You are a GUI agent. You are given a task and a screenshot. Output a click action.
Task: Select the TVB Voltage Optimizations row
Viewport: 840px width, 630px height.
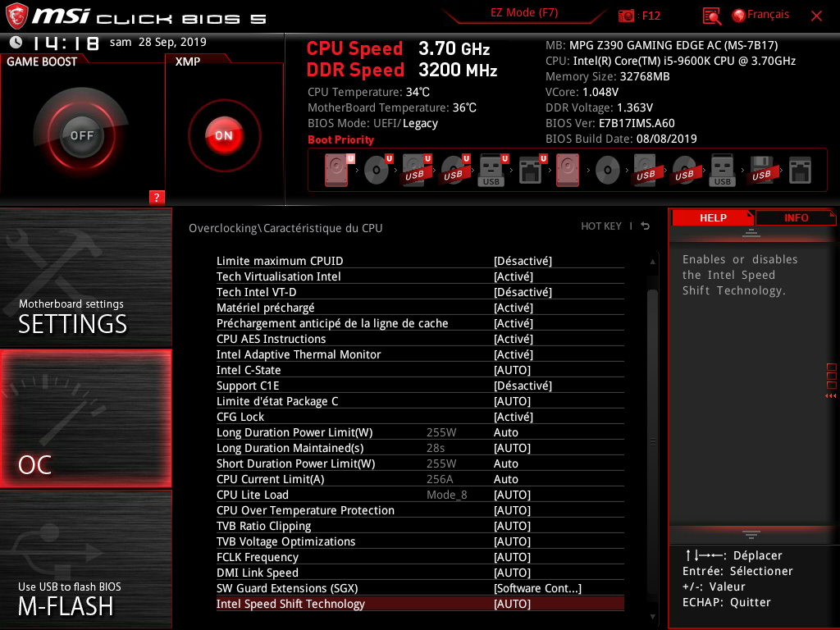[420, 541]
